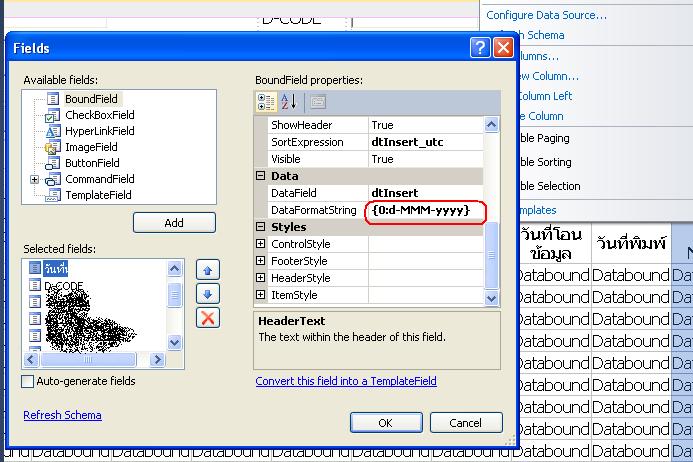Toggle Auto-generate fields checkbox
The height and width of the screenshot is (462, 693).
[x=27, y=381]
